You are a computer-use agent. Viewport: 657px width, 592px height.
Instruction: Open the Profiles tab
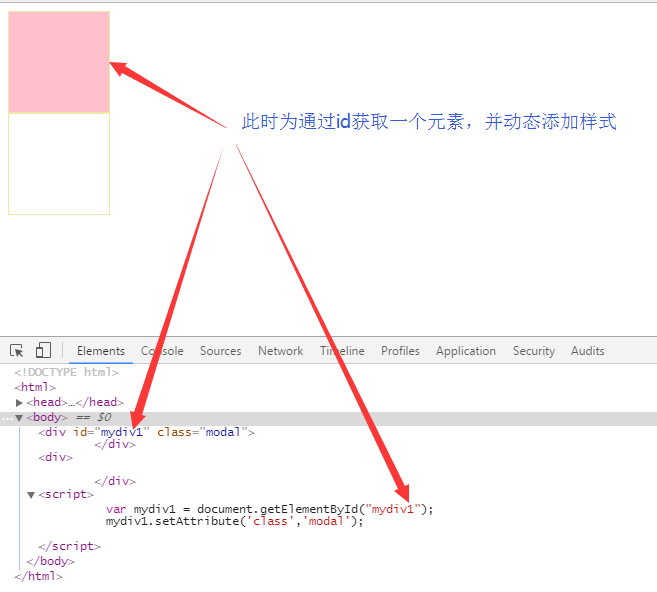click(x=400, y=351)
